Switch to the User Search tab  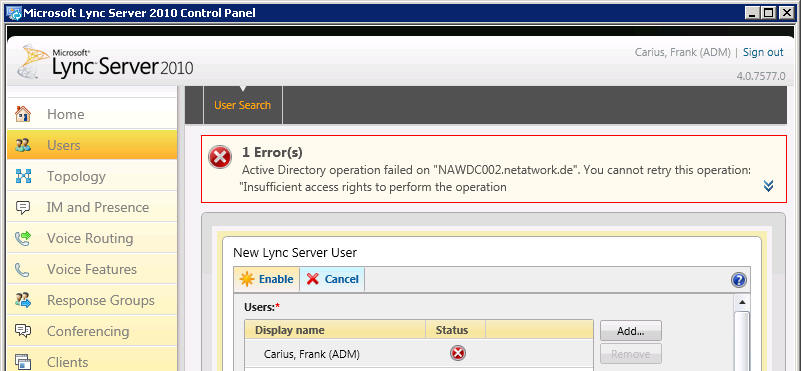[243, 105]
